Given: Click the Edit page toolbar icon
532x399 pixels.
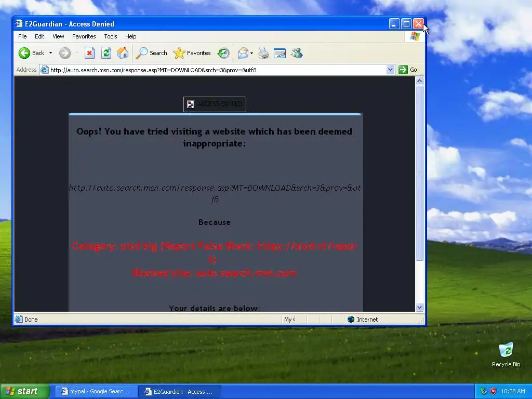Looking at the screenshot, I should coord(280,53).
